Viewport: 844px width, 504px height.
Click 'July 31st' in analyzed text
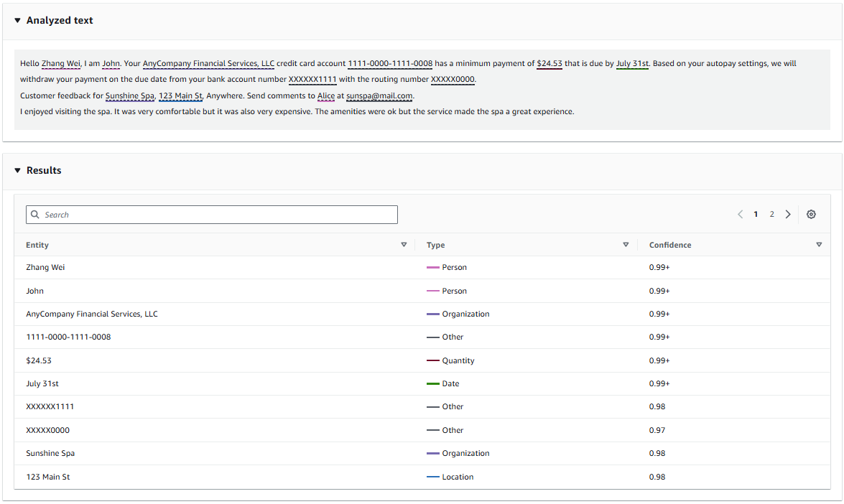(633, 63)
